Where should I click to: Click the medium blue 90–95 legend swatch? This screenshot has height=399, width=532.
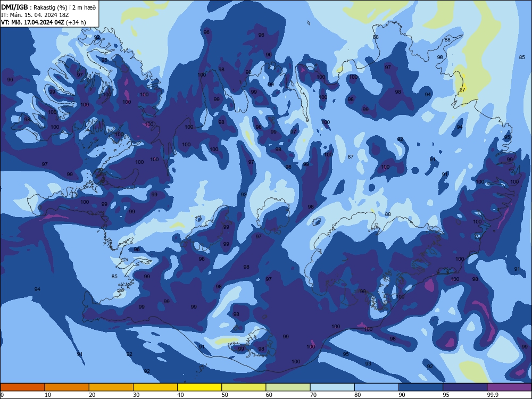pyautogui.click(x=421, y=387)
